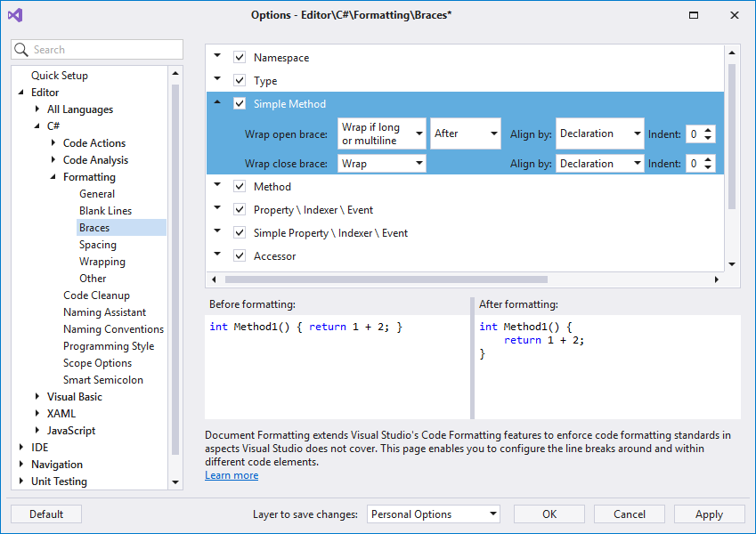Click the horizontal scrollbar right arrow
Screen dimensions: 756x534
pos(717,279)
